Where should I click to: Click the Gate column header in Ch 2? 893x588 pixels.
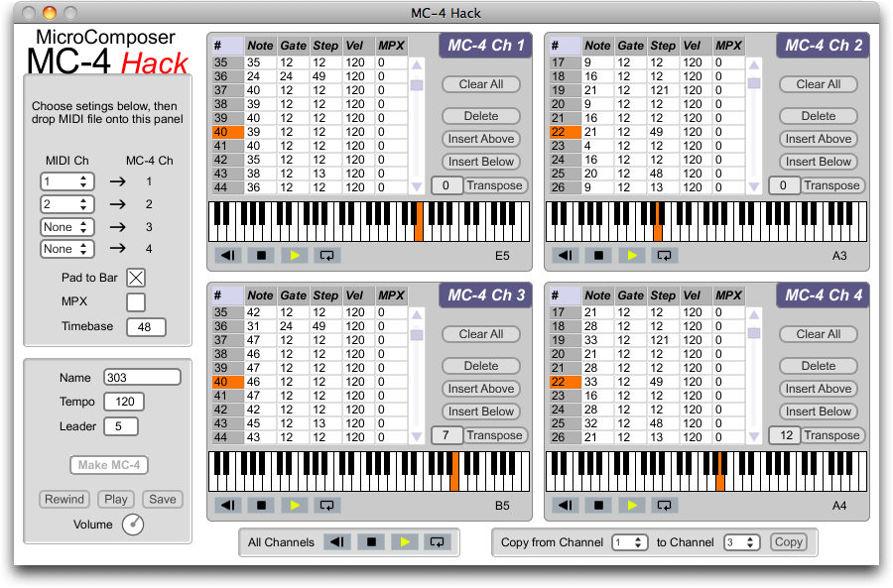[630, 46]
